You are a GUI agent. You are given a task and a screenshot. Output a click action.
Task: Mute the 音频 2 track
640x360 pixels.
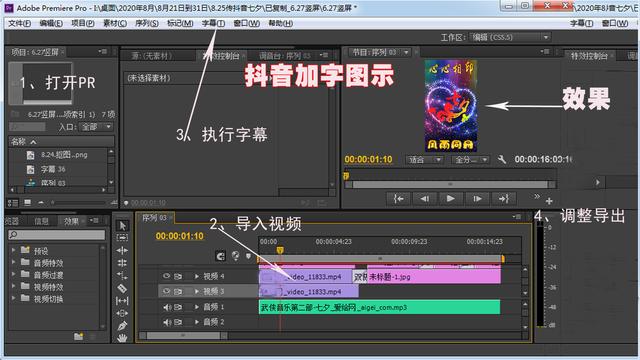point(167,322)
